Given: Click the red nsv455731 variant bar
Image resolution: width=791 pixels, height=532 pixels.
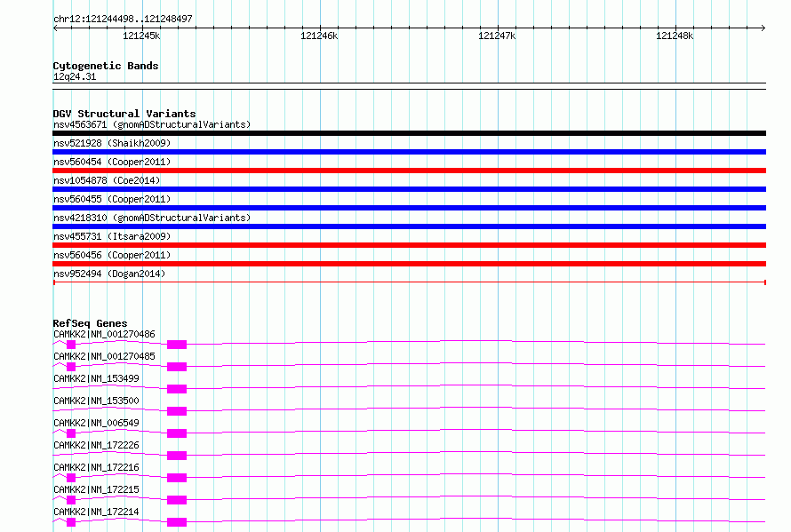Looking at the screenshot, I should (x=409, y=245).
